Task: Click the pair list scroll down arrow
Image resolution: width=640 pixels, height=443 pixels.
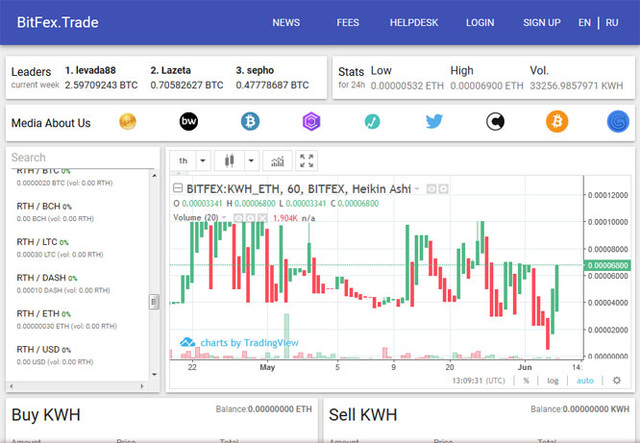Action: [154, 374]
